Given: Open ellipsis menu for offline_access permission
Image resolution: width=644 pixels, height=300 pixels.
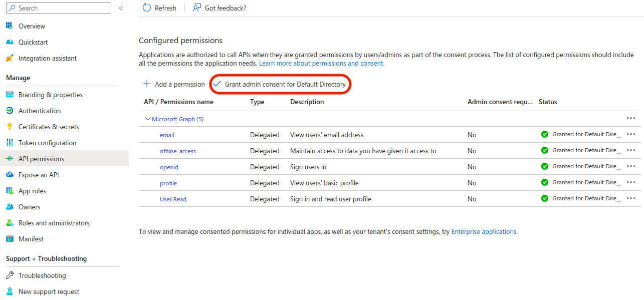Looking at the screenshot, I should pos(631,150).
